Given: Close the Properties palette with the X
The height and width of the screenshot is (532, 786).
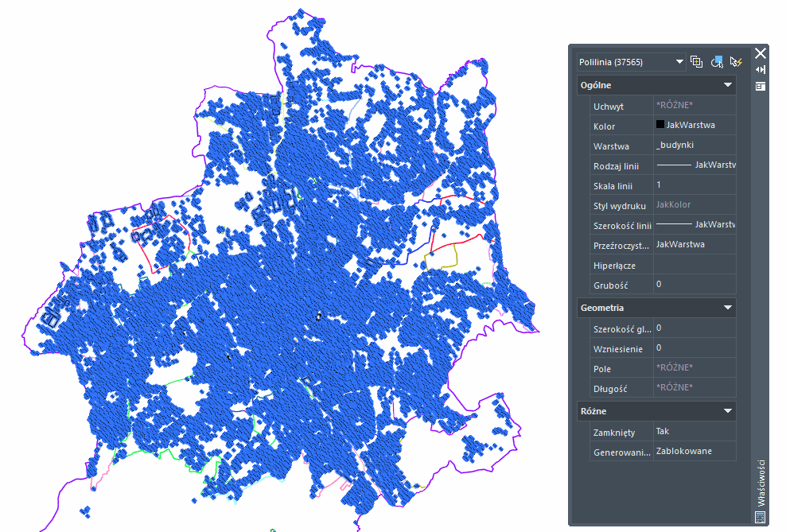Looking at the screenshot, I should [761, 53].
